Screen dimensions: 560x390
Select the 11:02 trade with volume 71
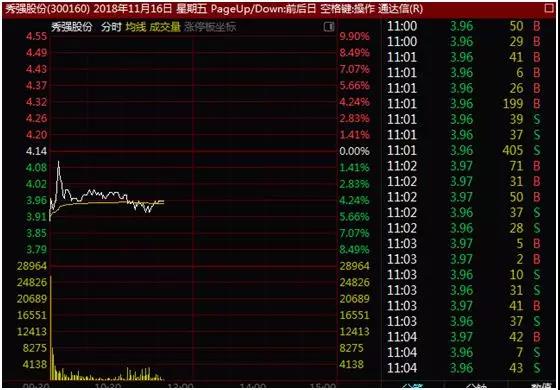tap(464, 166)
